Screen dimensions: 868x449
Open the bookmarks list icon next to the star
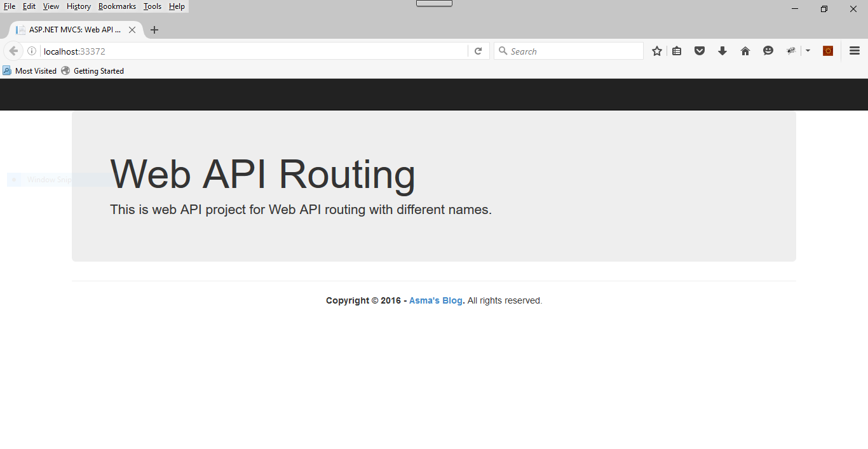[x=676, y=51]
